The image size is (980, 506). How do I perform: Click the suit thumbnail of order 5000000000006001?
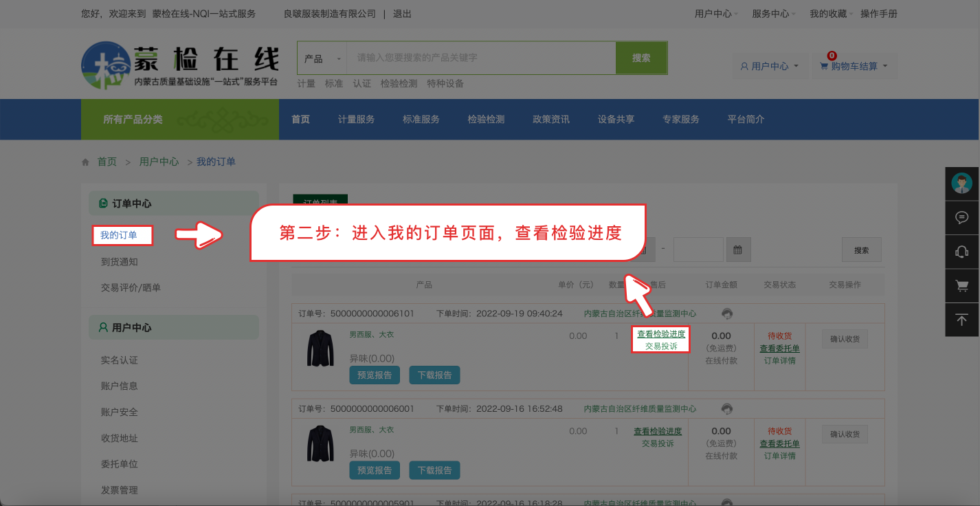point(320,444)
